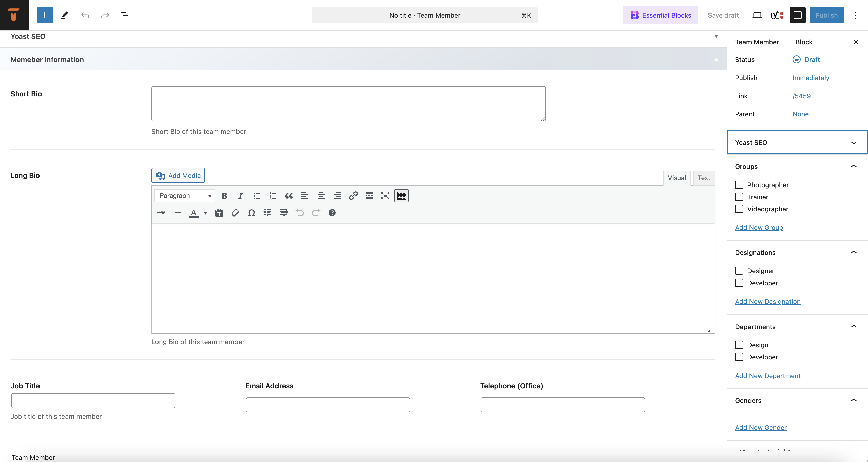Image resolution: width=868 pixels, height=462 pixels.
Task: Collapse the Genders panel
Action: click(x=853, y=400)
